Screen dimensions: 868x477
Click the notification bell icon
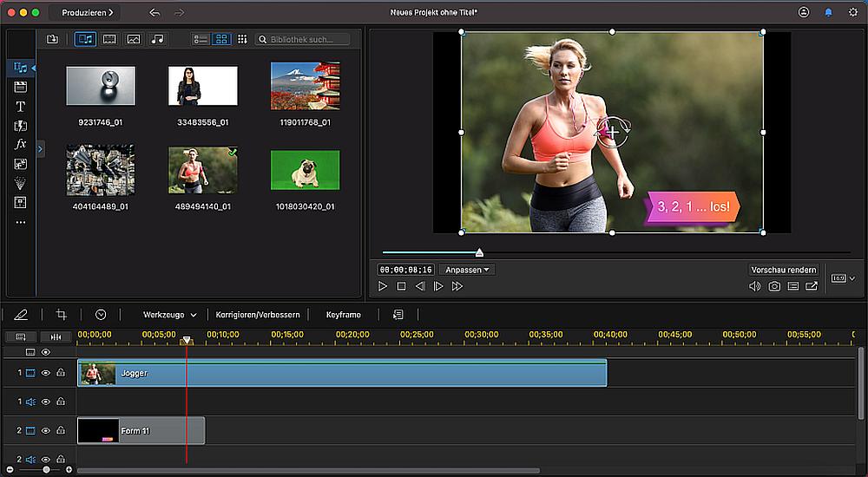[827, 13]
